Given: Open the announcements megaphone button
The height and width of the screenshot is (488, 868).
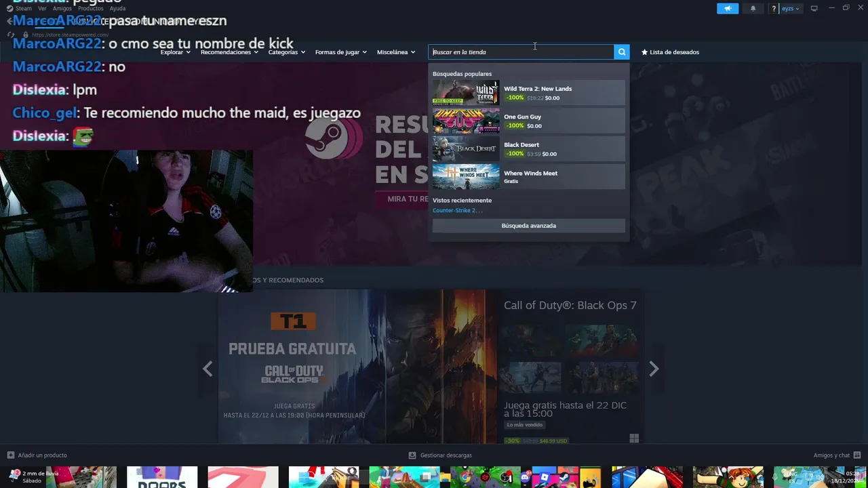Looking at the screenshot, I should 728,9.
